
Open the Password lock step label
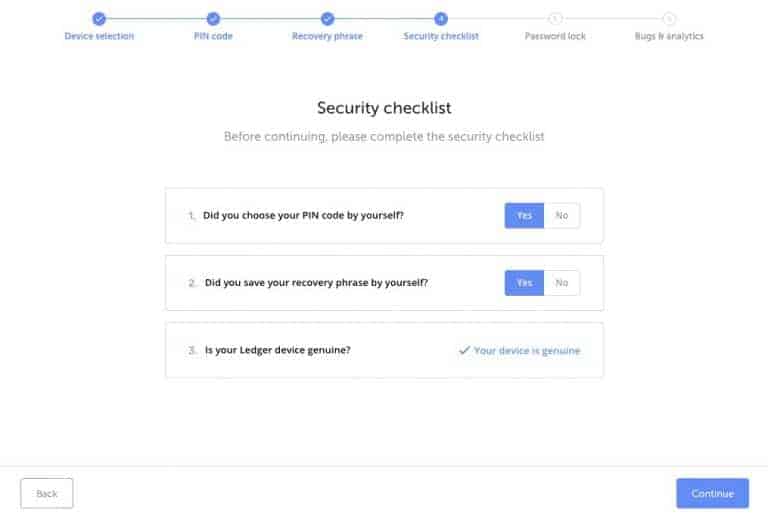[555, 36]
